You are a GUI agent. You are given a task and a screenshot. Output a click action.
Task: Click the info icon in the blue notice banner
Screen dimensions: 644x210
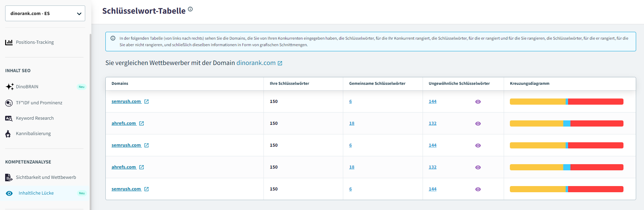pos(113,38)
